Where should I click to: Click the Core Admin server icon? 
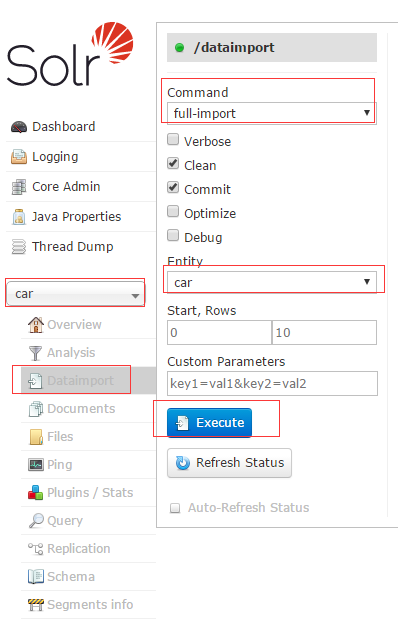(19, 187)
